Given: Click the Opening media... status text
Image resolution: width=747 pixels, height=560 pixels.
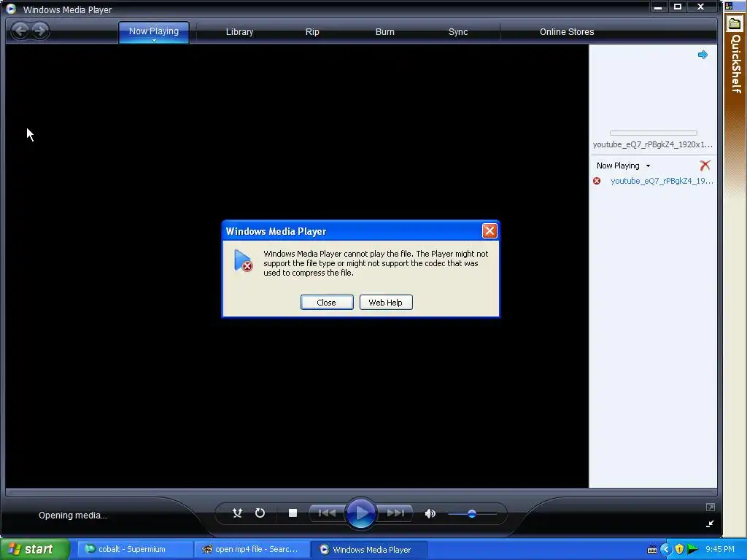Looking at the screenshot, I should [x=73, y=516].
